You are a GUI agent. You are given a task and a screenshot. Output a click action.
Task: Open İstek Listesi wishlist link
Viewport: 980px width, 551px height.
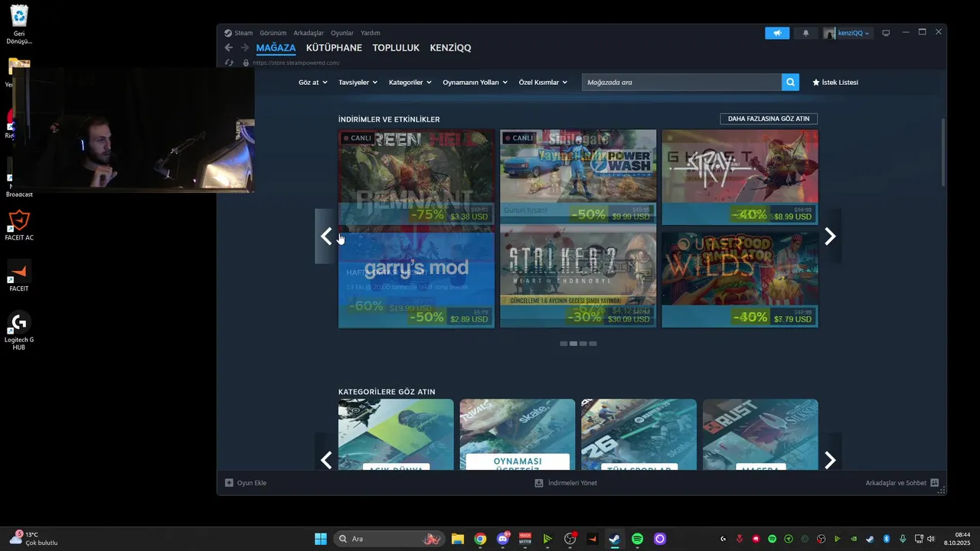(835, 82)
